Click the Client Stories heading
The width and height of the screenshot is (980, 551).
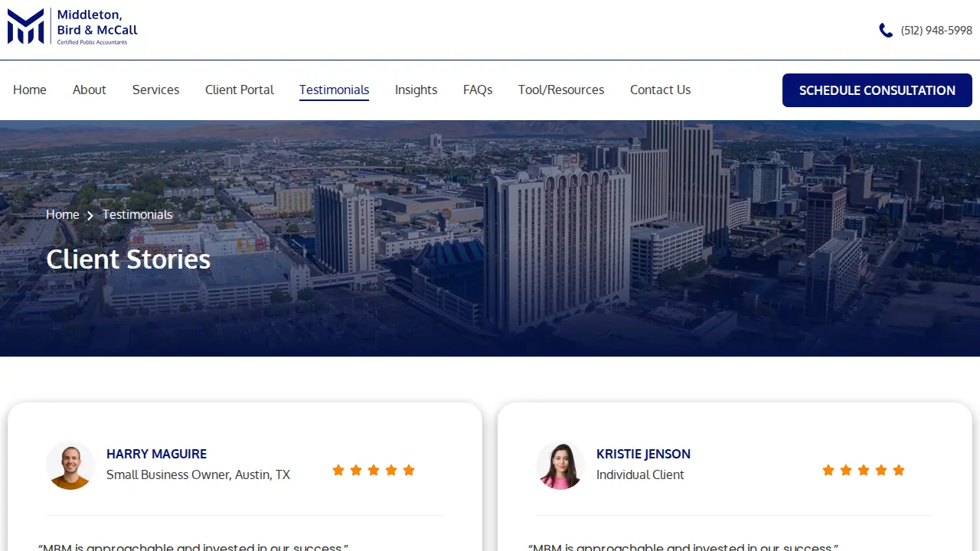[128, 259]
